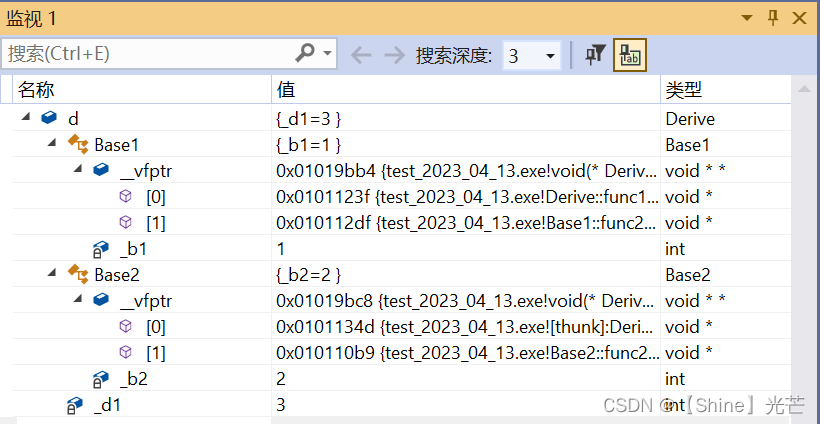
Task: Select the _d1 member row
Action: pyautogui.click(x=107, y=406)
